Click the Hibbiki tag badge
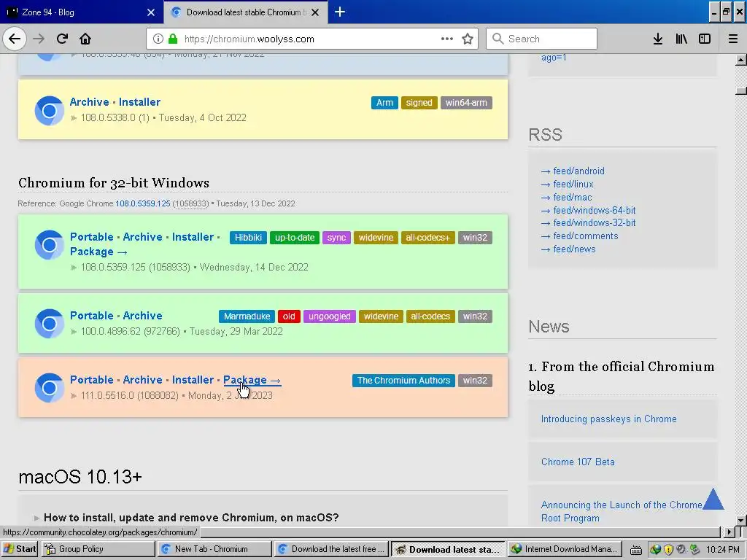This screenshot has width=747, height=560. click(248, 238)
